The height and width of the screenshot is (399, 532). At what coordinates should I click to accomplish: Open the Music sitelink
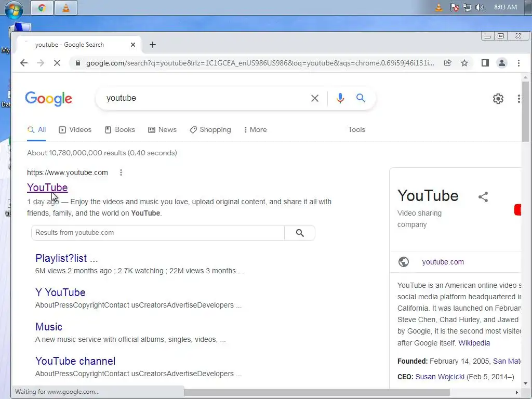49,327
